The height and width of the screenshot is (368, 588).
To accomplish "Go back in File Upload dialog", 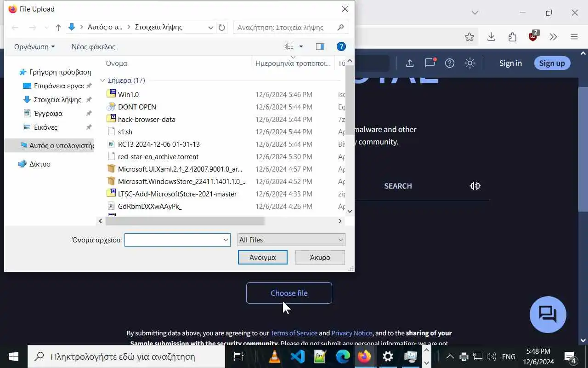I will tap(15, 28).
